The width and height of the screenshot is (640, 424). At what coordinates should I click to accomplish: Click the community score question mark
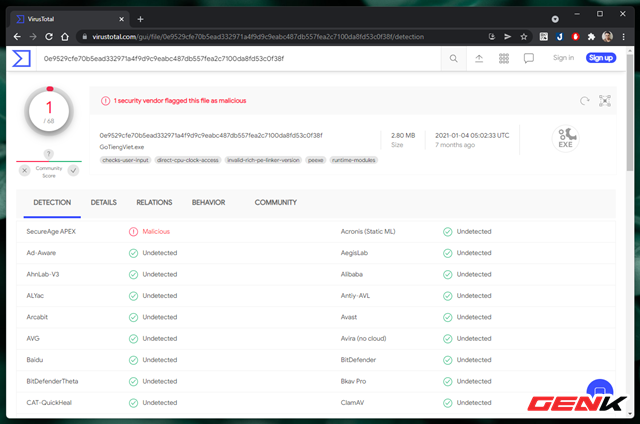(x=49, y=154)
